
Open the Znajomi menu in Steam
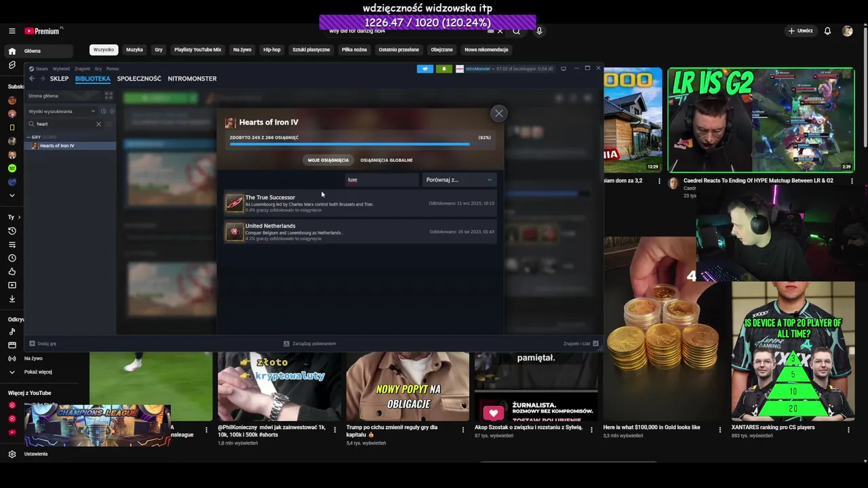[82, 68]
